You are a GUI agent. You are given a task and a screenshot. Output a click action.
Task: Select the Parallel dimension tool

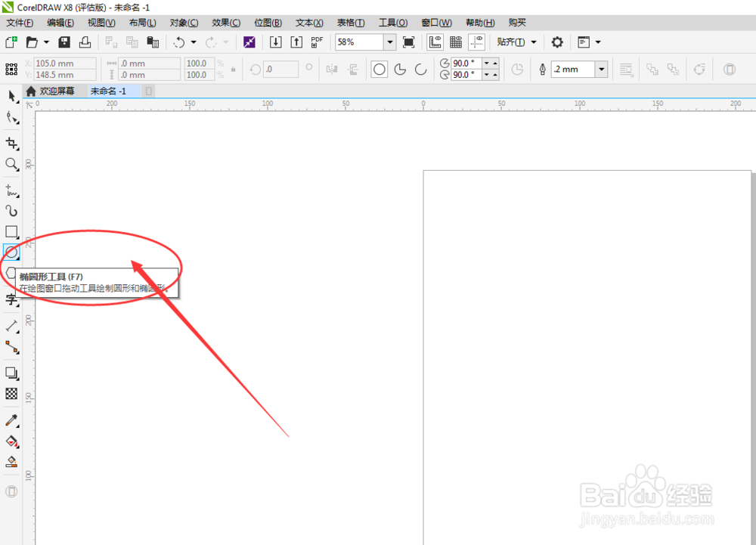click(x=12, y=326)
